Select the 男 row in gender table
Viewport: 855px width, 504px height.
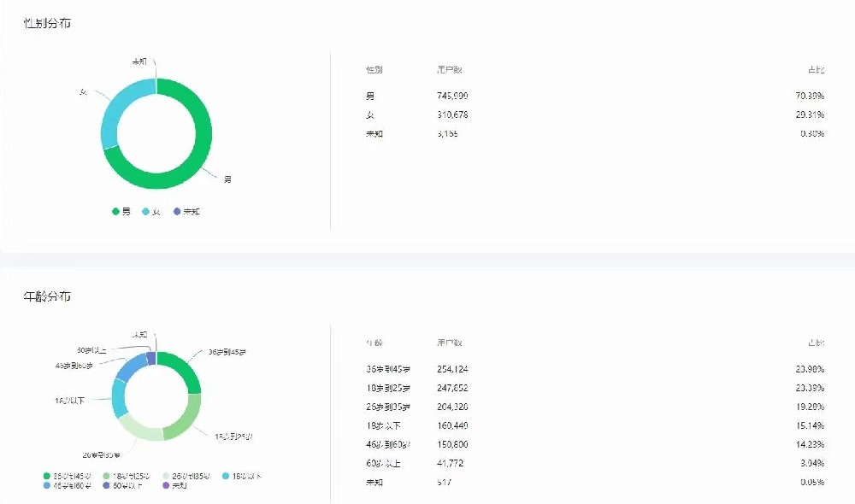tap(590, 96)
